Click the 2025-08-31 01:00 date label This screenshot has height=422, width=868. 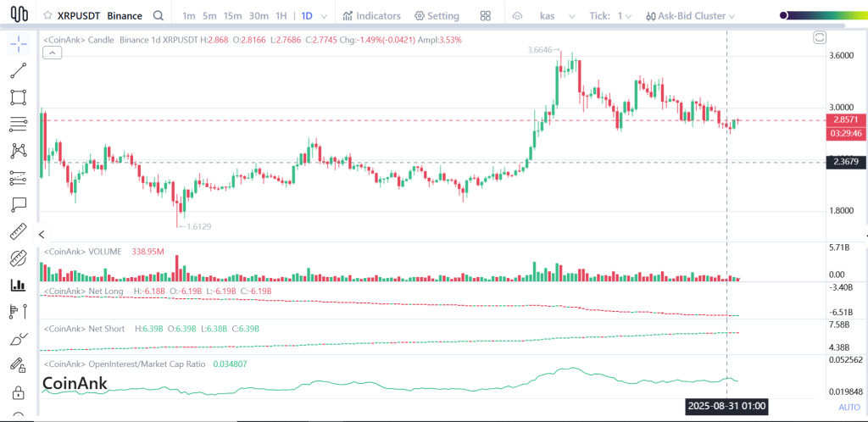(726, 406)
